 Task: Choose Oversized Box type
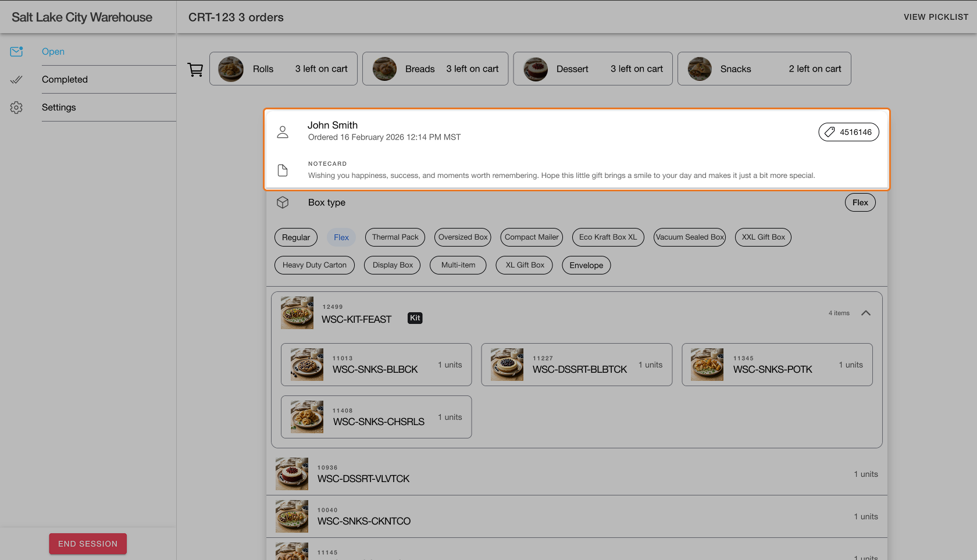click(x=463, y=237)
